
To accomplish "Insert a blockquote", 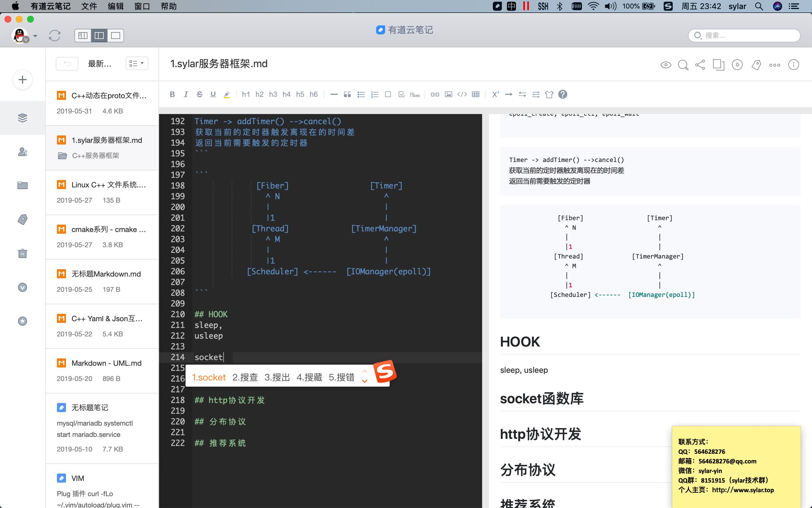I will [x=347, y=95].
